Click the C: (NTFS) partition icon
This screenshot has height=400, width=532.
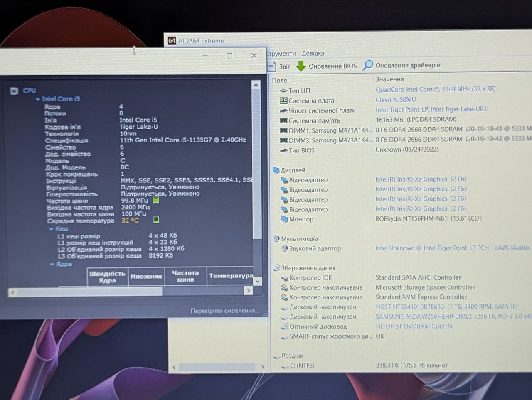pos(285,366)
